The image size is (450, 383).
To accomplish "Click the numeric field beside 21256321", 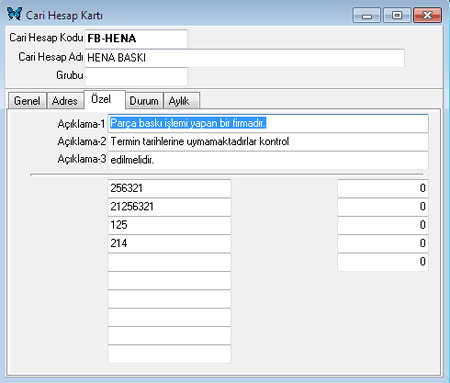I will tap(383, 207).
